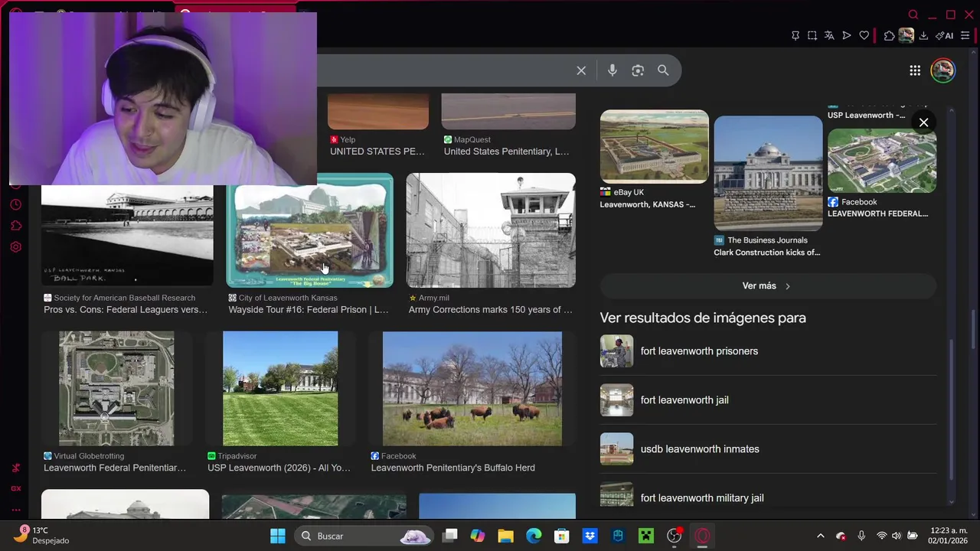
Task: Open the Google account avatar
Action: [943, 70]
